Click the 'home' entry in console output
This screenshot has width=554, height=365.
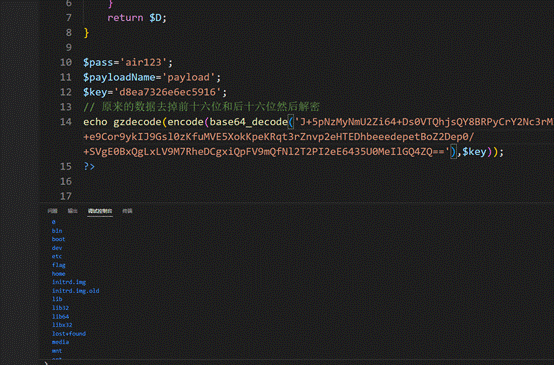[x=59, y=274]
